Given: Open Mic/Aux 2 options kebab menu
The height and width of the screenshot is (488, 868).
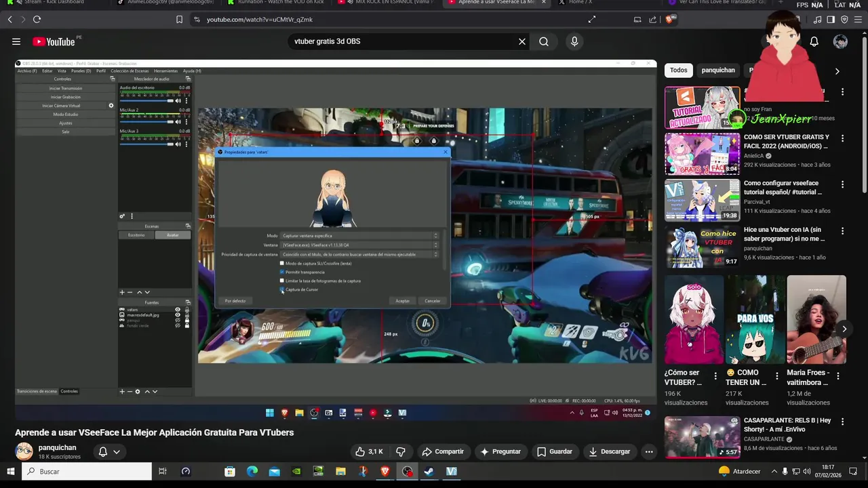Looking at the screenshot, I should pos(186,123).
